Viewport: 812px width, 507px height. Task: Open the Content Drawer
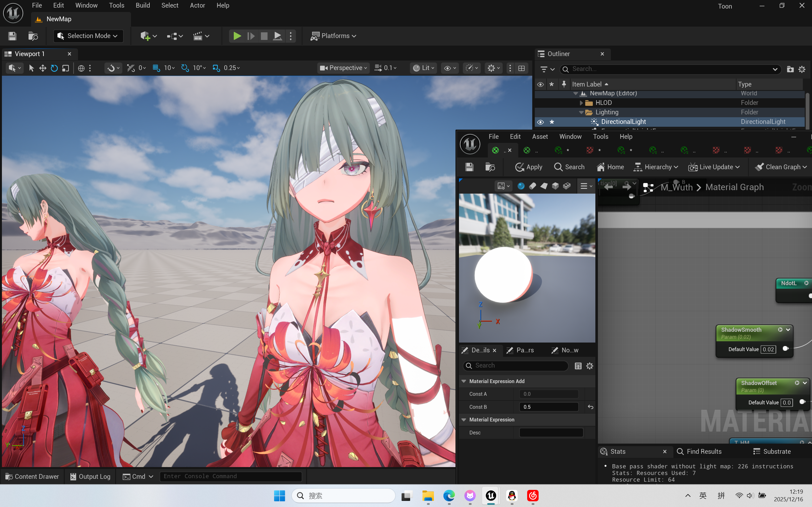32,477
